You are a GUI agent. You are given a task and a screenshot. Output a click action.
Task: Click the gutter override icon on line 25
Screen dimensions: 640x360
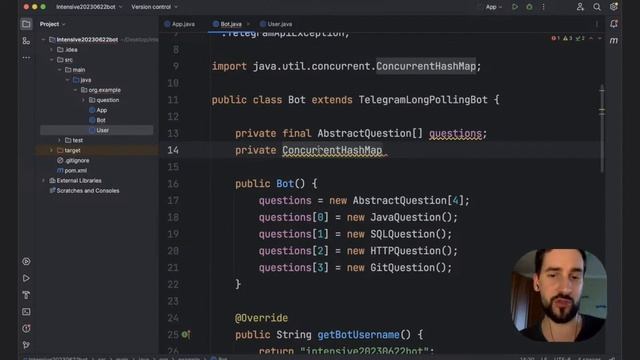pos(185,335)
